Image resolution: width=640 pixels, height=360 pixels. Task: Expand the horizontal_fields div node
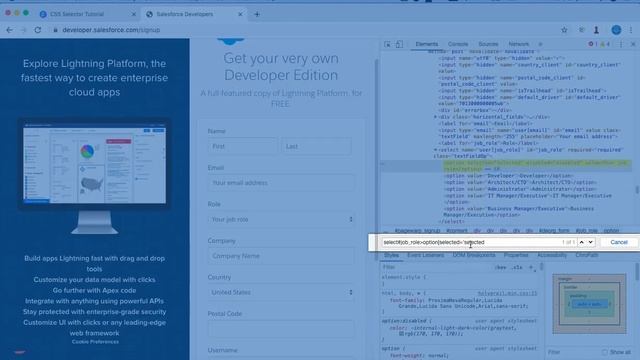(x=435, y=117)
